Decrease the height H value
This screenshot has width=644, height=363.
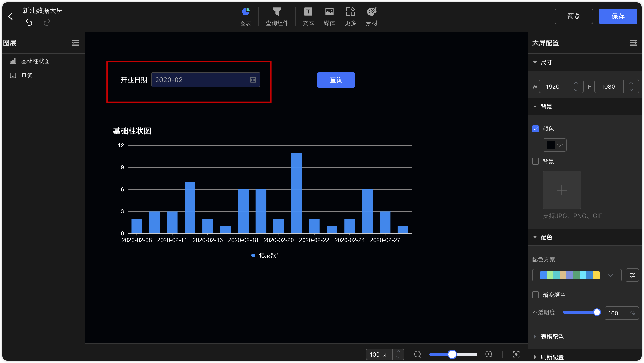pos(631,90)
